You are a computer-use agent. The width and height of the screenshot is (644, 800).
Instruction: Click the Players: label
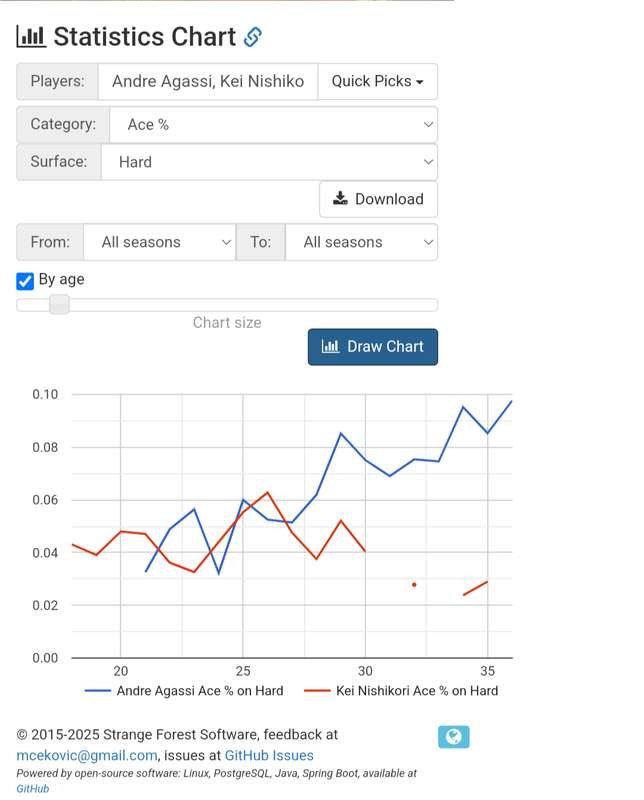(x=57, y=81)
